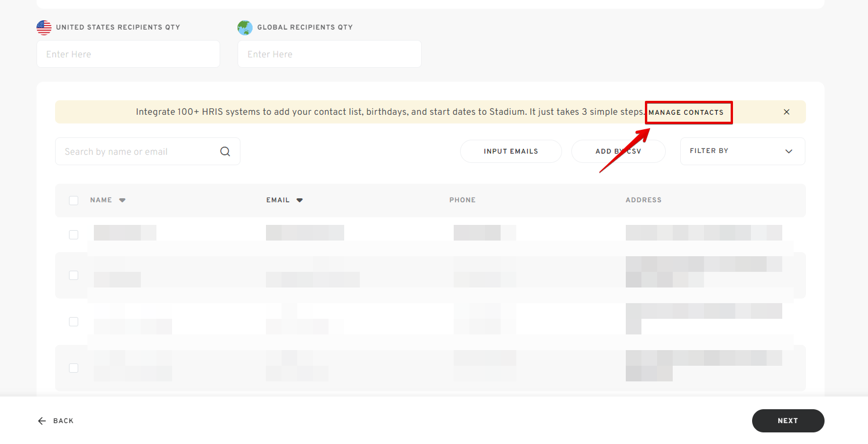Sort contacts using the Email arrow
Viewport: 868px width, 444px height.
coord(300,200)
